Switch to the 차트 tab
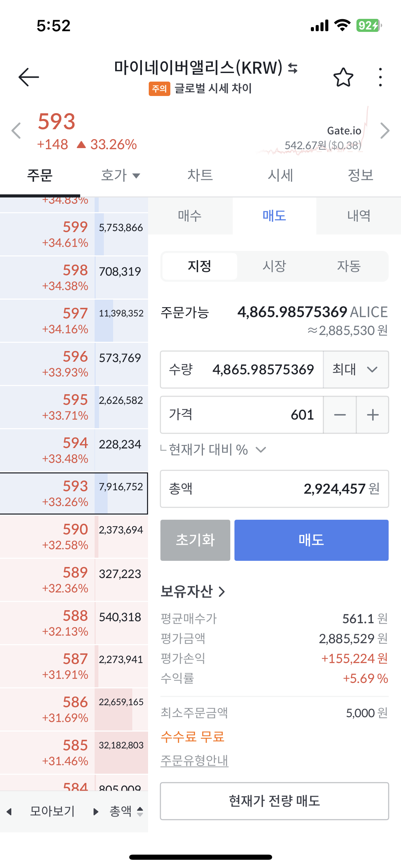401x868 pixels. click(200, 176)
